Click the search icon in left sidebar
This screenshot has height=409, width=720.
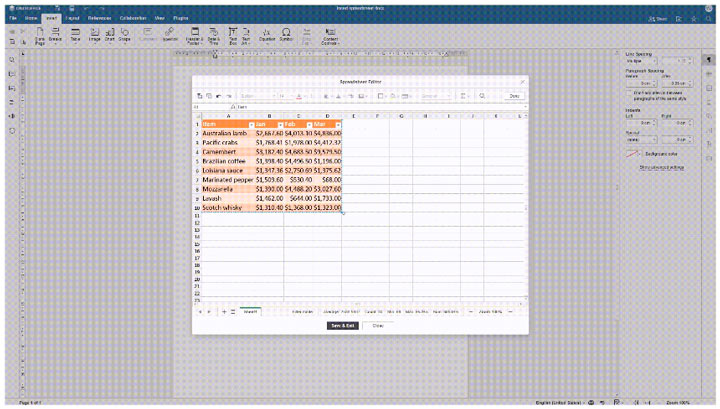[12, 60]
